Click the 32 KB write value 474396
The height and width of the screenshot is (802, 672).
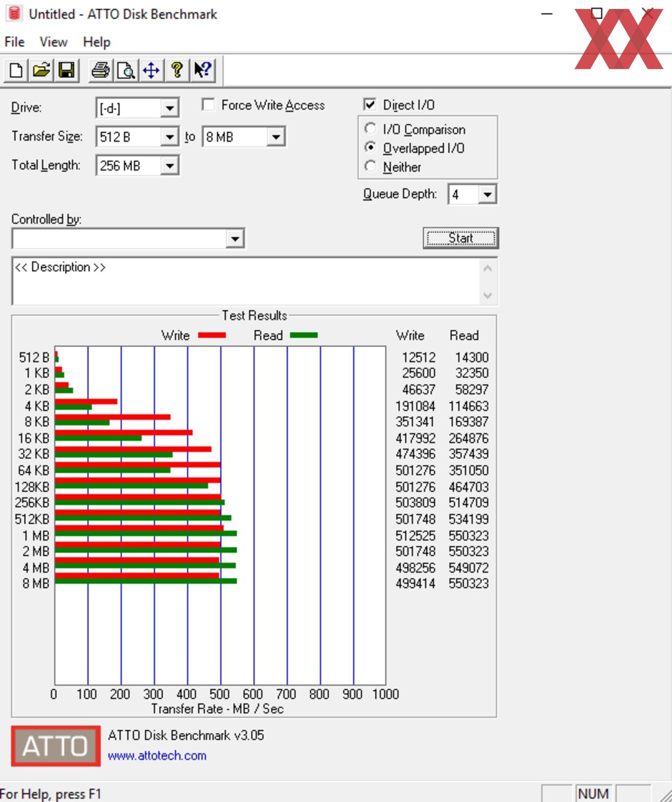(415, 454)
